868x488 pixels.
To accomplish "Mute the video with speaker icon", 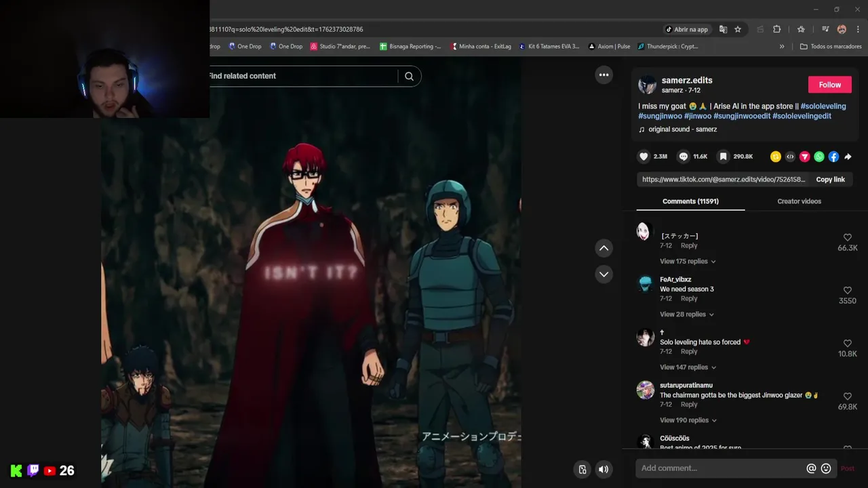I will pos(604,469).
